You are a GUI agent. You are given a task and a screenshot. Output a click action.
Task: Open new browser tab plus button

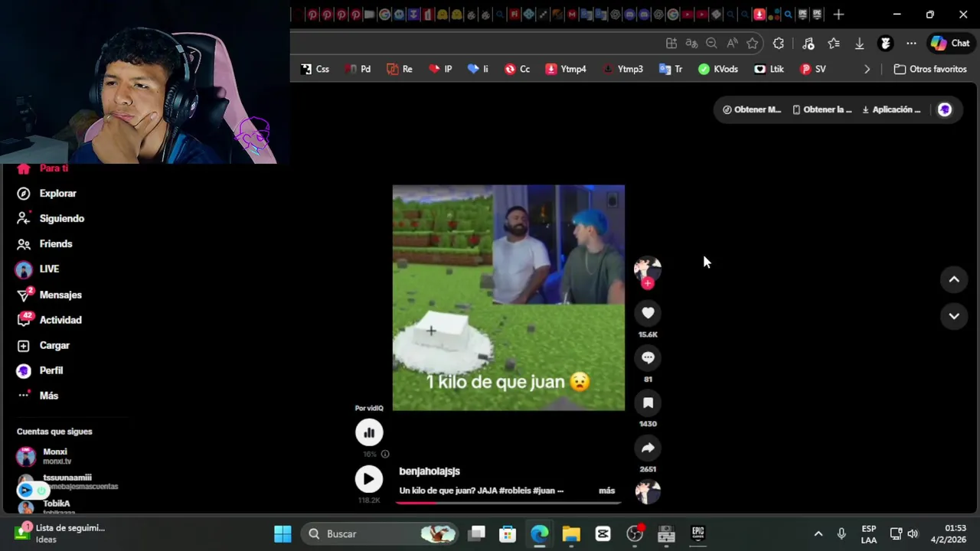pyautogui.click(x=838, y=15)
